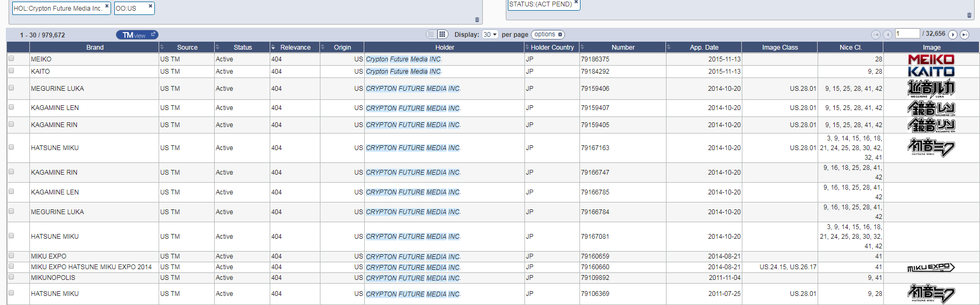Remove the HOL:Crypton Future Media Inc. filter
Viewport: 980px width, 305px height.
click(107, 6)
